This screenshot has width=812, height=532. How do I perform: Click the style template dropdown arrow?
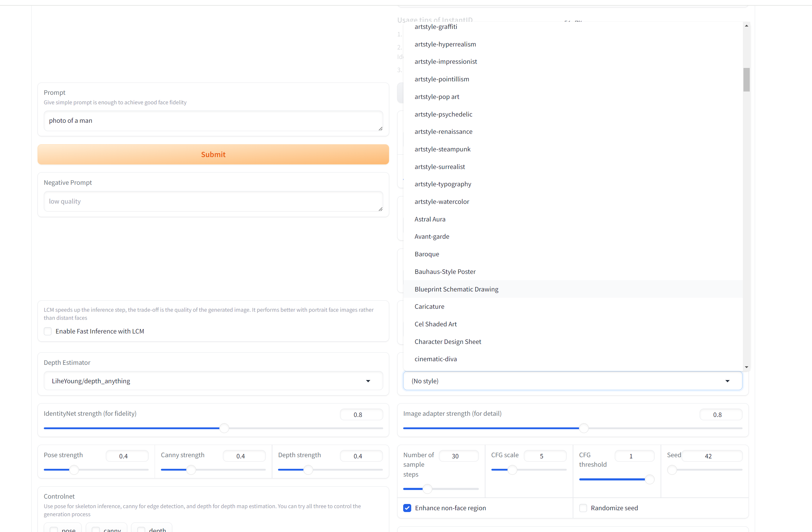727,381
